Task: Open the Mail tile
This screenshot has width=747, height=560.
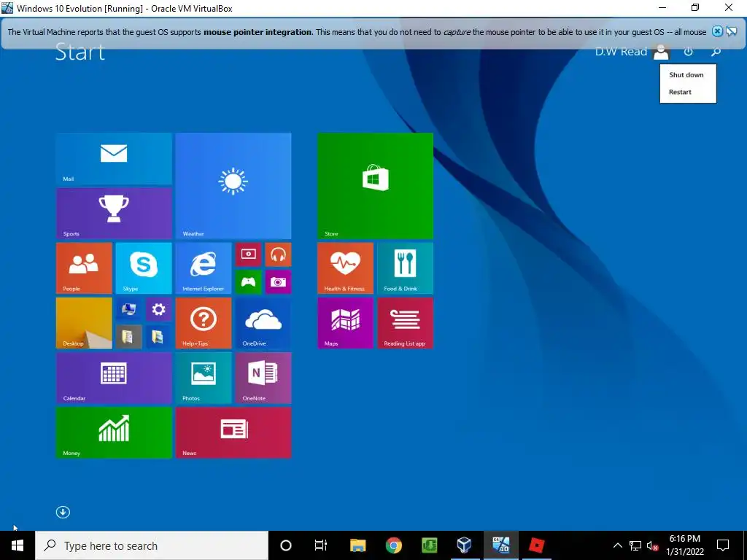Action: pyautogui.click(x=114, y=158)
